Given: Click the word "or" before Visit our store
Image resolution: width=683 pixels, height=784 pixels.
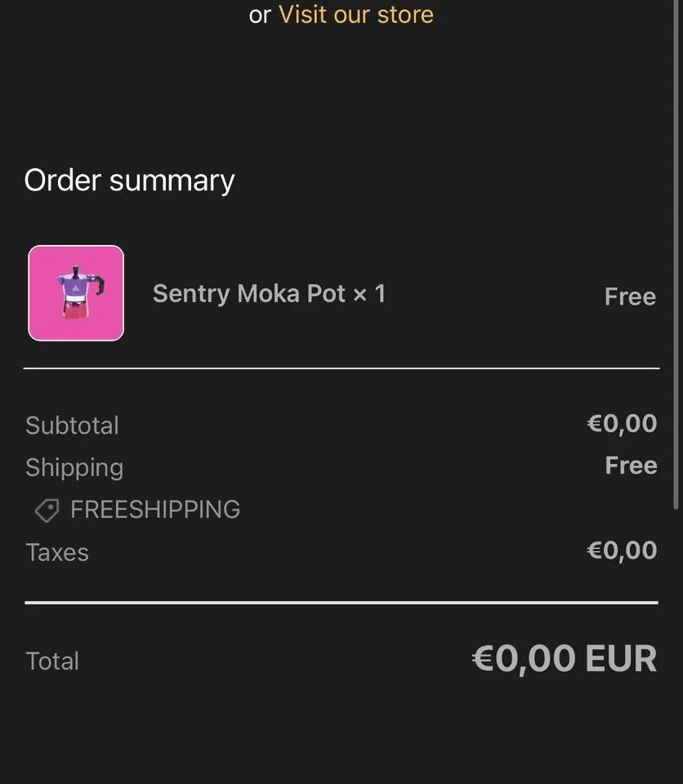Looking at the screenshot, I should 260,14.
